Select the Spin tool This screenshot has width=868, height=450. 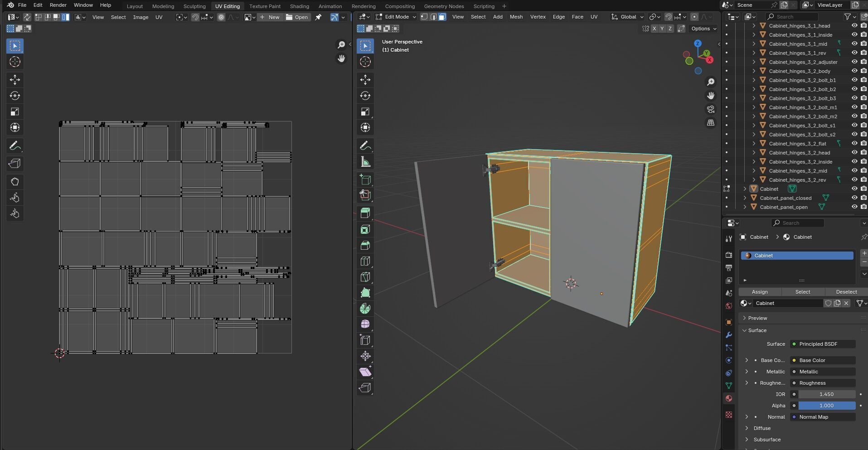pos(365,309)
